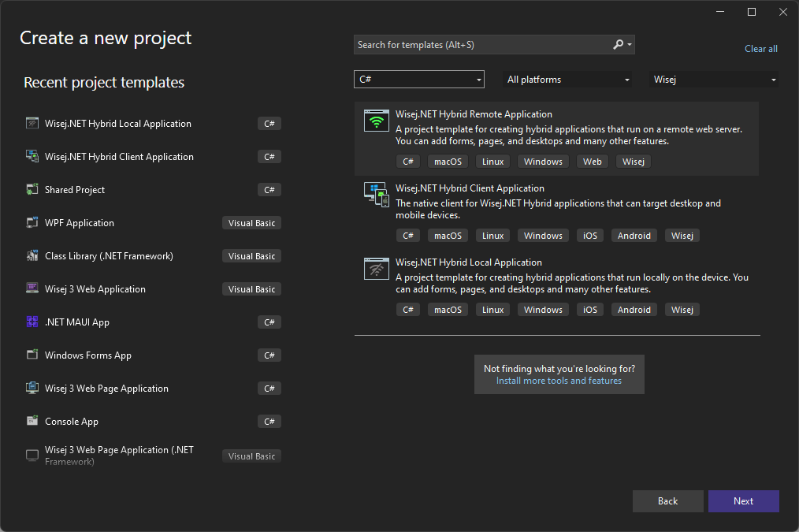Click the Wisej.NET Hybrid Local Application template icon

pos(376,268)
